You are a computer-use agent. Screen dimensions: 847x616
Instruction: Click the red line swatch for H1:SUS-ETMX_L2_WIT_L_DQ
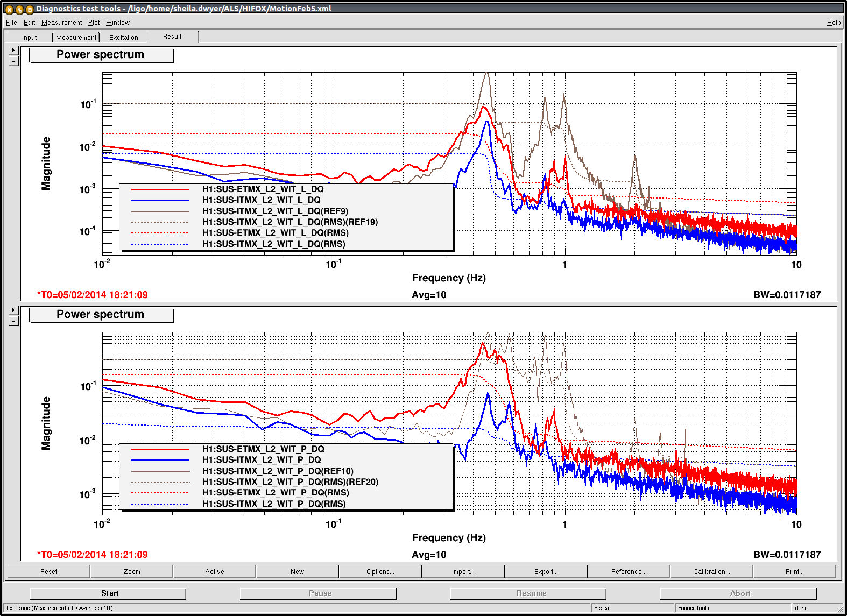[160, 189]
